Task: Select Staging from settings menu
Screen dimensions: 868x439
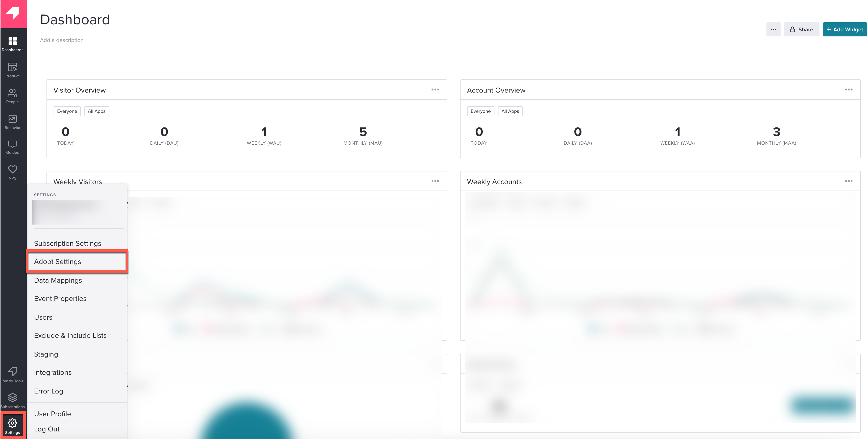Action: click(x=46, y=354)
